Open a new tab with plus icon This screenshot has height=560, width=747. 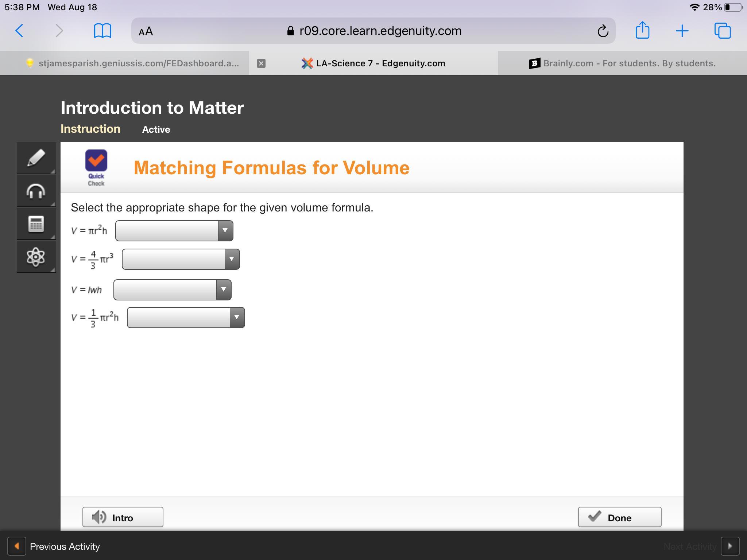pyautogui.click(x=682, y=31)
